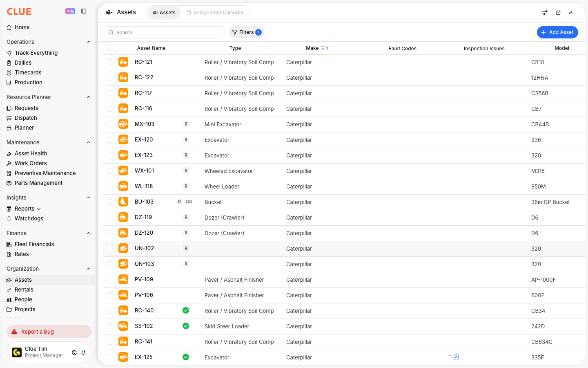Click the Make column sort indicator

[x=324, y=48]
